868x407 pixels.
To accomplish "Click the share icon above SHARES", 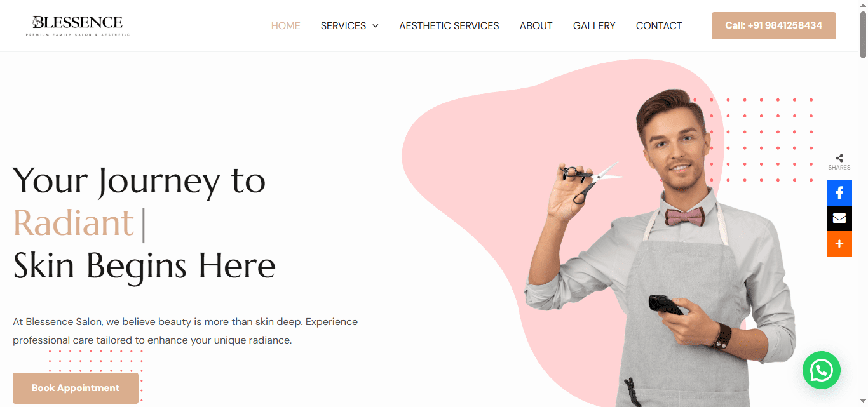I will (x=839, y=158).
